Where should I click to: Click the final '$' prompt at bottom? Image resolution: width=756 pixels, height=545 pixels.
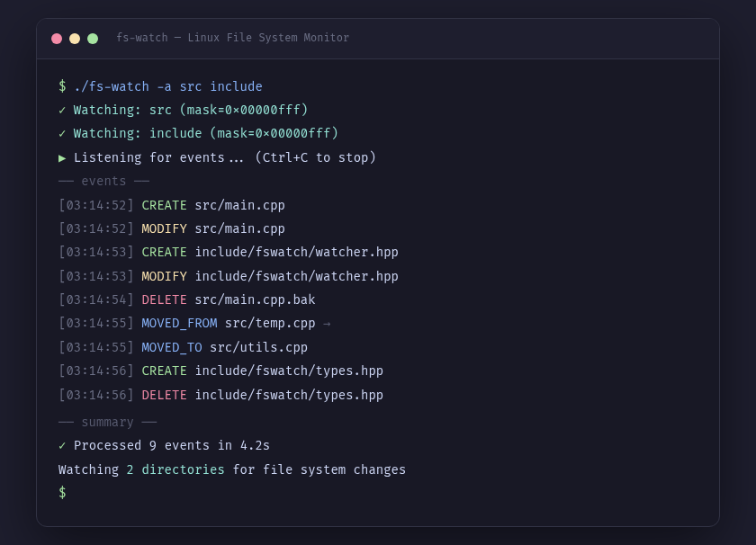pyautogui.click(x=62, y=493)
